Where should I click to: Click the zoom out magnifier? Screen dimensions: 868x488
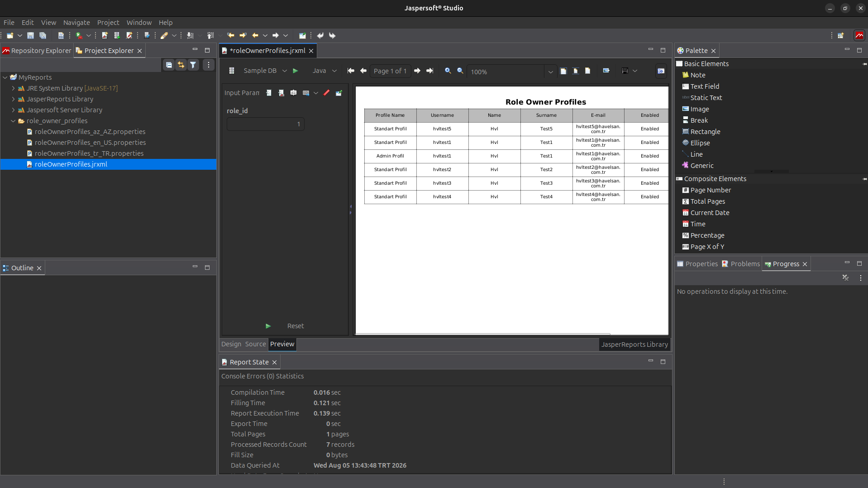coord(460,71)
